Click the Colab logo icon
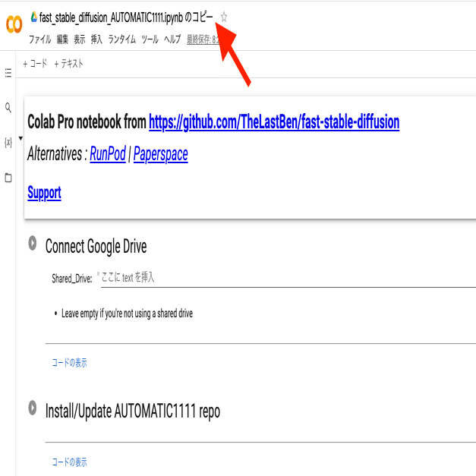The height and width of the screenshot is (476, 476). pyautogui.click(x=14, y=24)
